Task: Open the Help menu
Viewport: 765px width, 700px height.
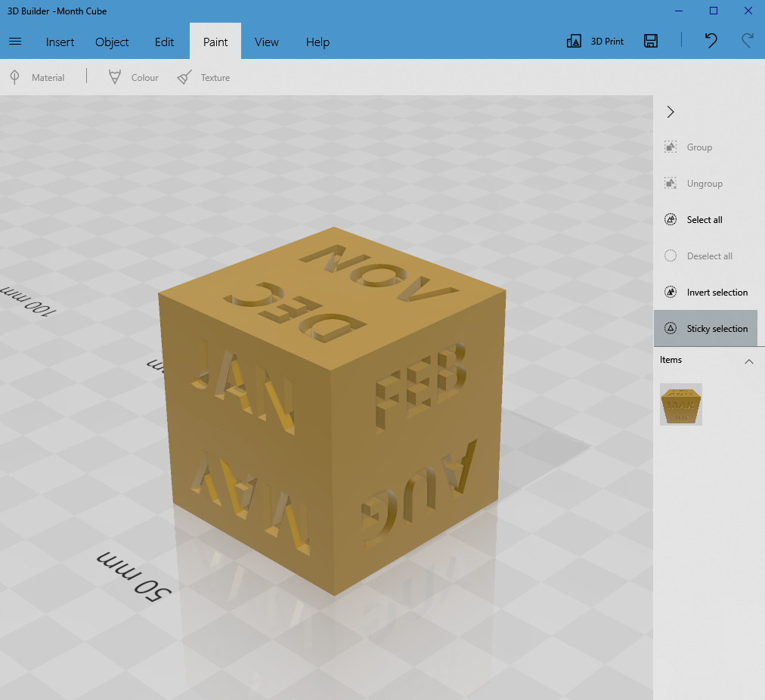Action: pyautogui.click(x=317, y=42)
